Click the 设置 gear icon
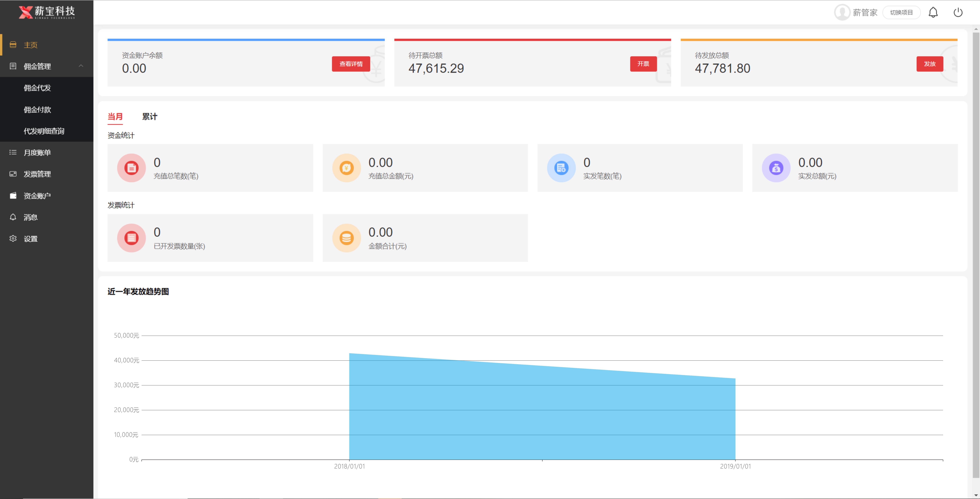The width and height of the screenshot is (980, 499). click(13, 239)
